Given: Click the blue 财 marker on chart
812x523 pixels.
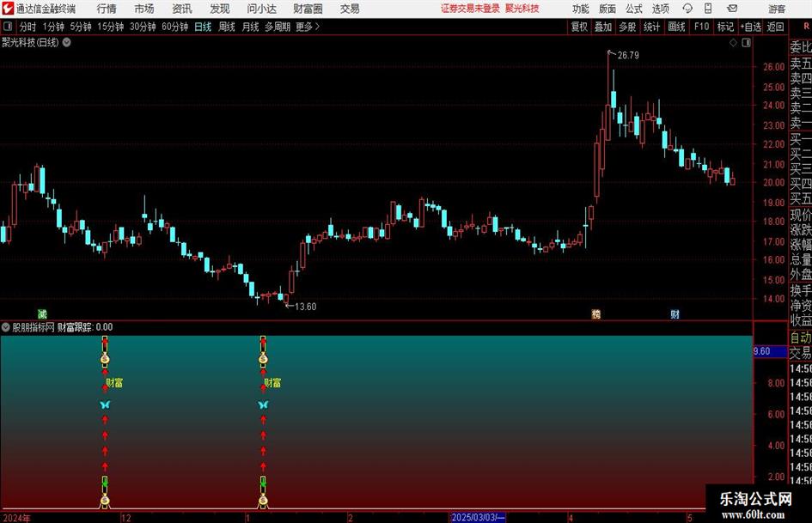Looking at the screenshot, I should click(675, 313).
